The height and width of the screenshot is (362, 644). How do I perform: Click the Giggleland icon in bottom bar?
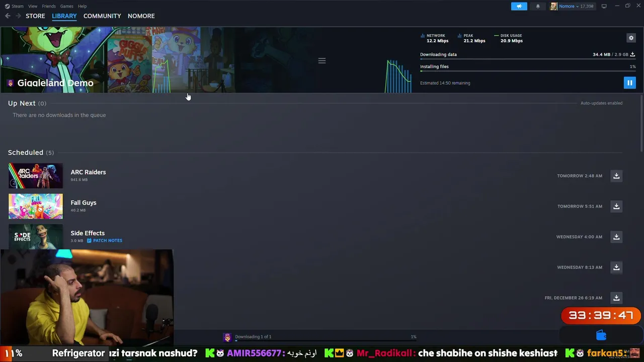coord(227,337)
